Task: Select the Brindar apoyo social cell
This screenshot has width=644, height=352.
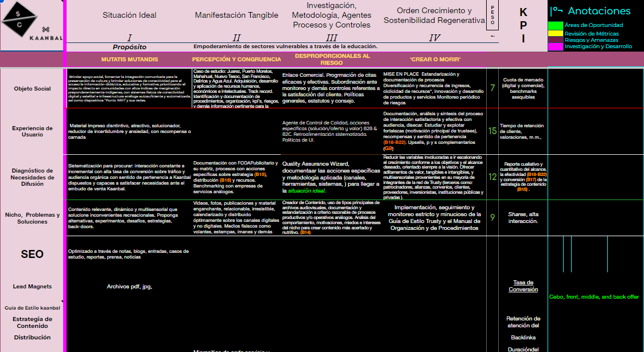Action: [x=129, y=88]
